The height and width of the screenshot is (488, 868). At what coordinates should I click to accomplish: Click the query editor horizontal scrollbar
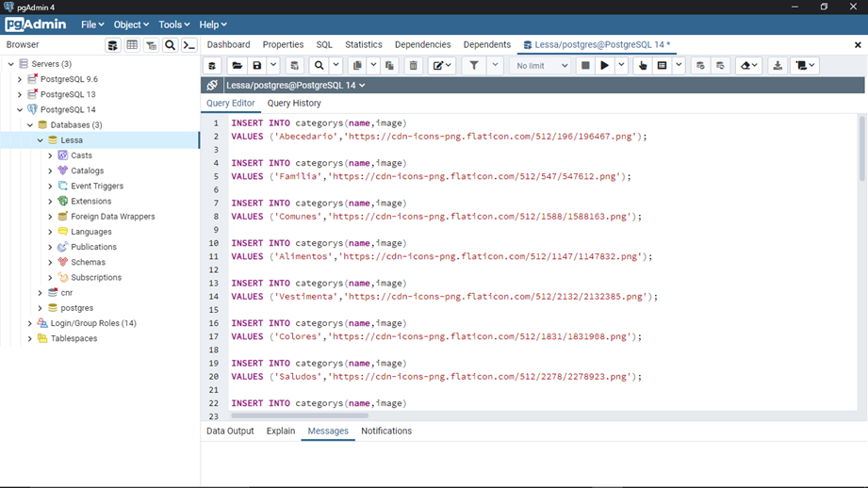(x=300, y=415)
